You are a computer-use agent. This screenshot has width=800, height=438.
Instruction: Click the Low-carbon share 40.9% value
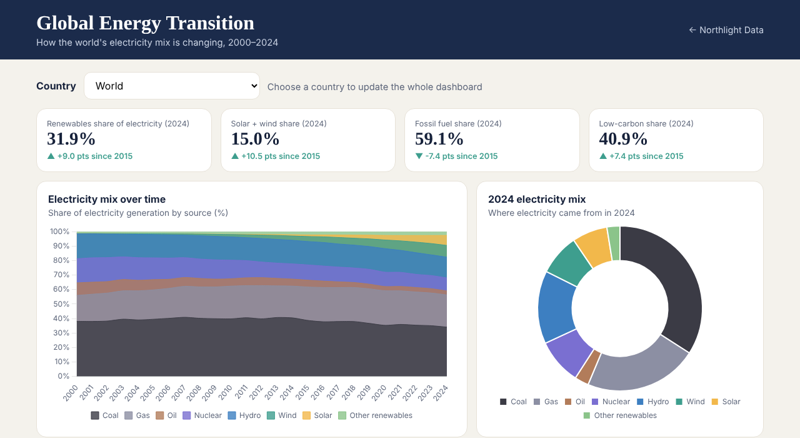pyautogui.click(x=623, y=139)
